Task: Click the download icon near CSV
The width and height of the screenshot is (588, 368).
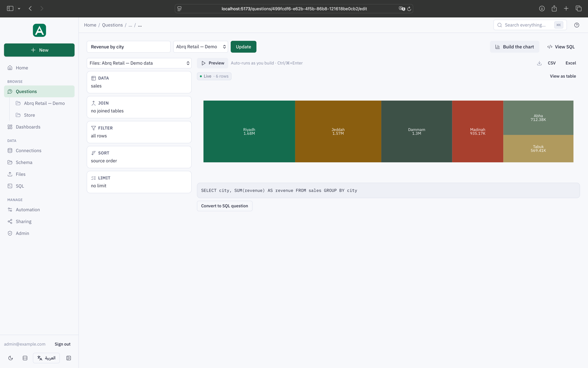Action: [539, 63]
